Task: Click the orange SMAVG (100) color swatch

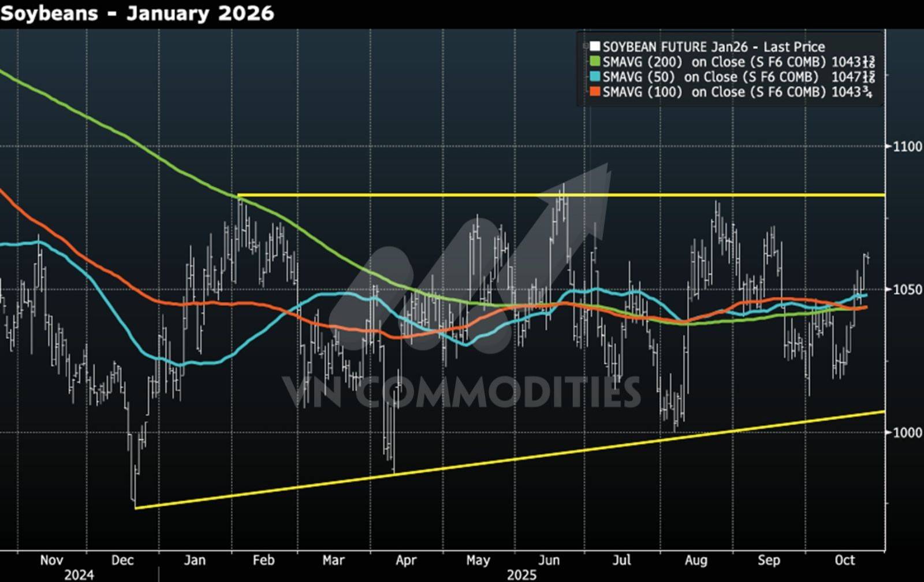Action: tap(595, 91)
